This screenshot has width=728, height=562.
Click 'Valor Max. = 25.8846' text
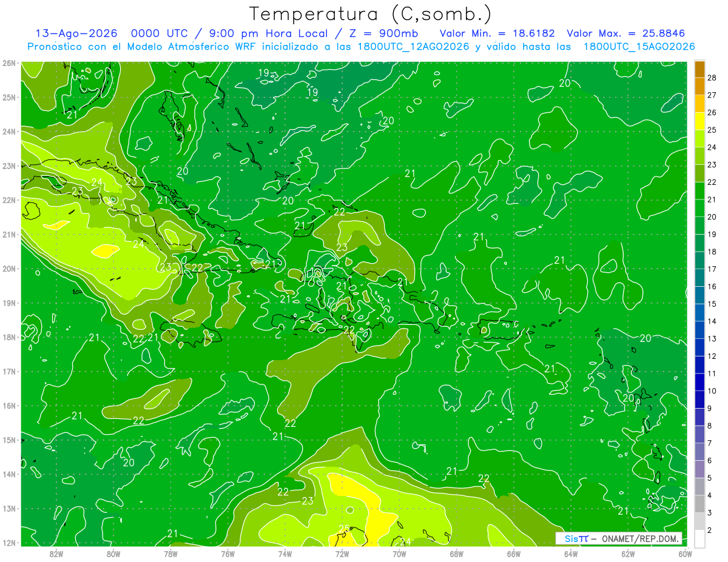(x=626, y=33)
